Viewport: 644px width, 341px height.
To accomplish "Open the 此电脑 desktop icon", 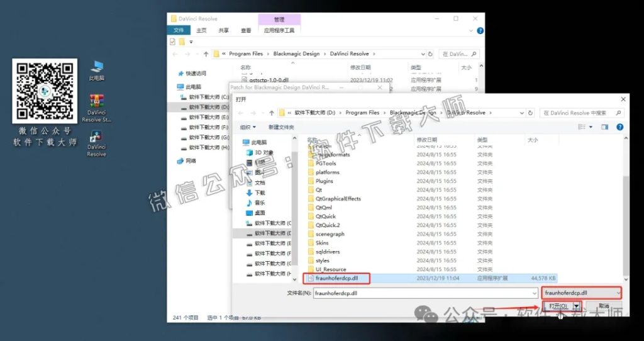I will pyautogui.click(x=97, y=70).
